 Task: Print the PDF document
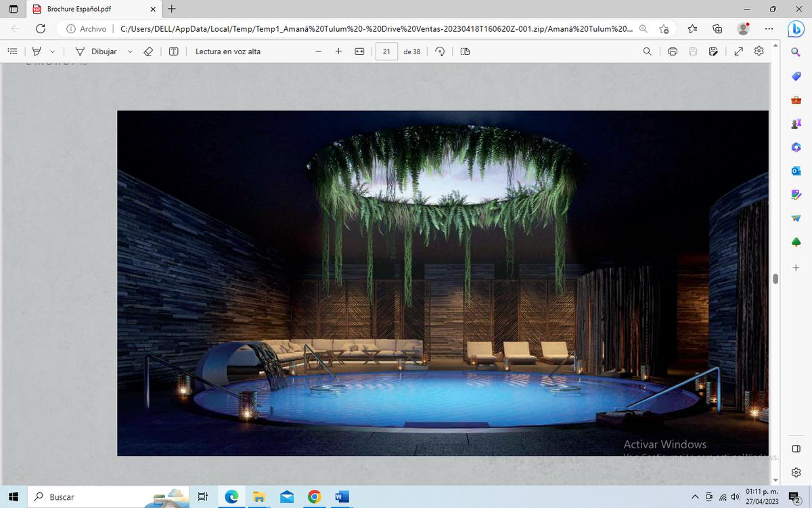672,51
